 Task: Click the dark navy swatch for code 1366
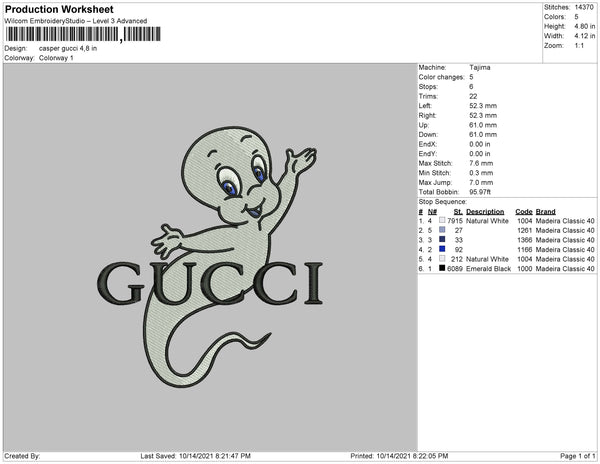(x=442, y=239)
